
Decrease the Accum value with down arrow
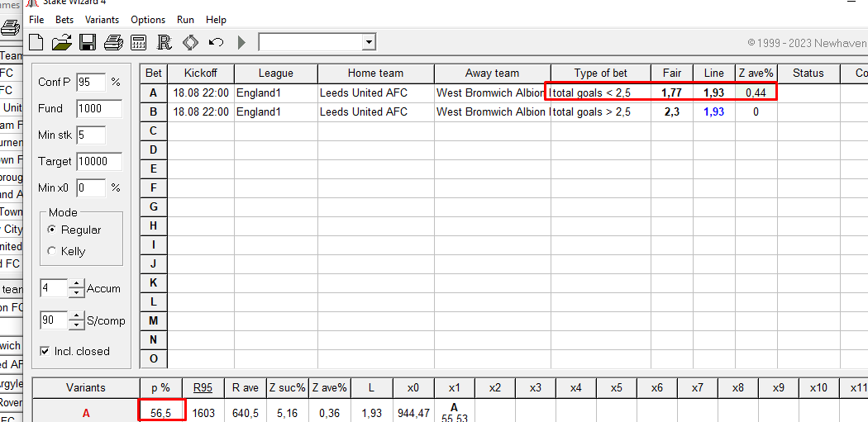tap(76, 293)
